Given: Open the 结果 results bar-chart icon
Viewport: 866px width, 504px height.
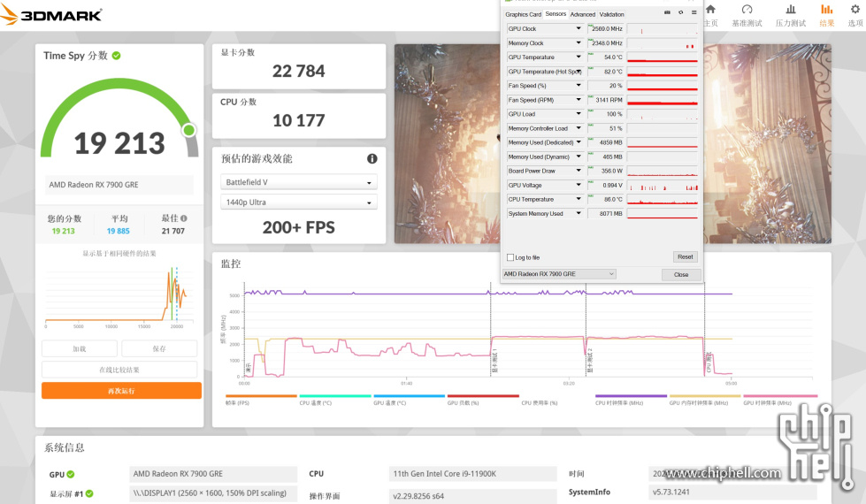Looking at the screenshot, I should click(x=826, y=10).
